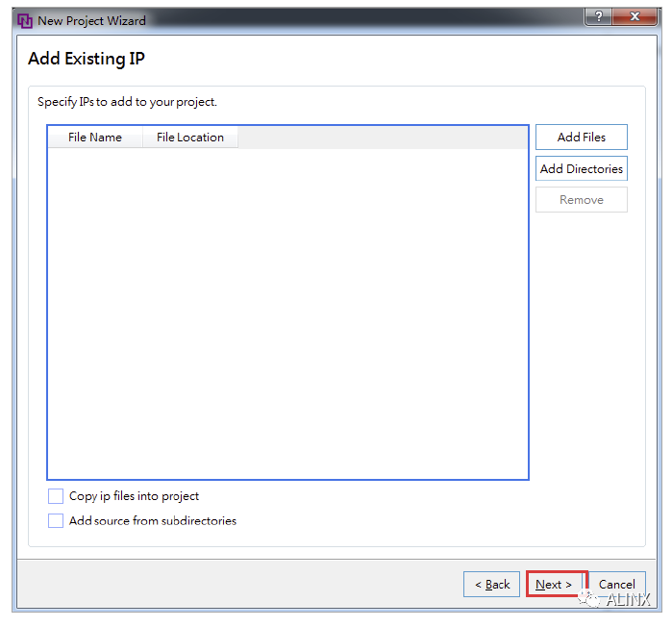The image size is (672, 627).
Task: Sort by the File Name column header
Action: coord(95,138)
